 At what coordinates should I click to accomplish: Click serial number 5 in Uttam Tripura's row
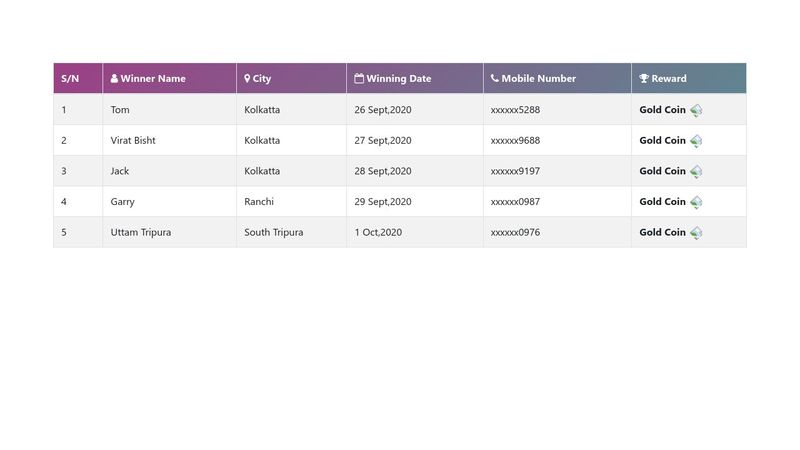click(64, 232)
